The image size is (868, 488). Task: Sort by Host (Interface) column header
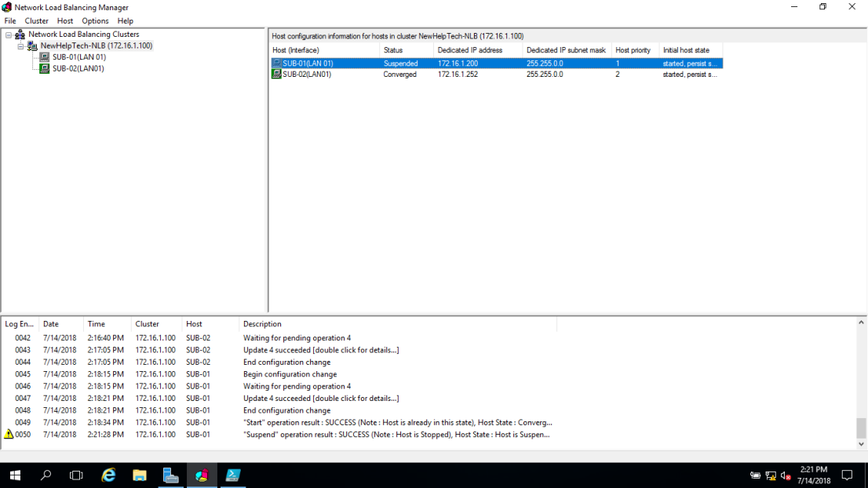pos(324,50)
